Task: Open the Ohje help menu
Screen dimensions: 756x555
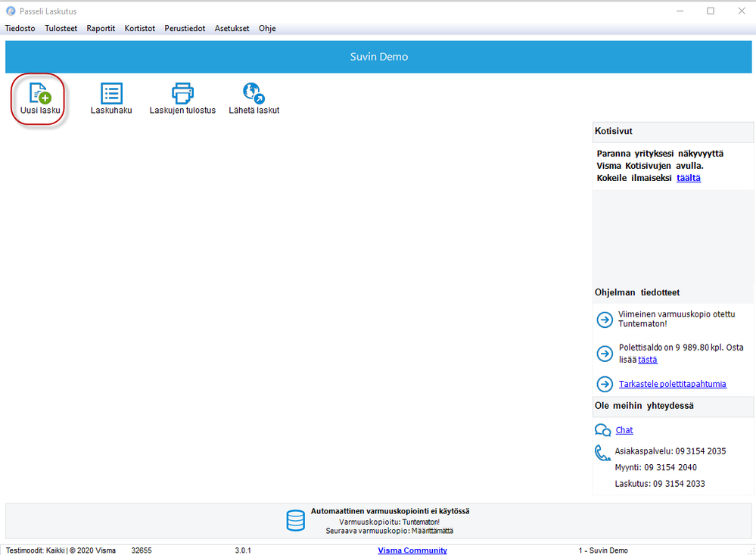Action: click(267, 29)
